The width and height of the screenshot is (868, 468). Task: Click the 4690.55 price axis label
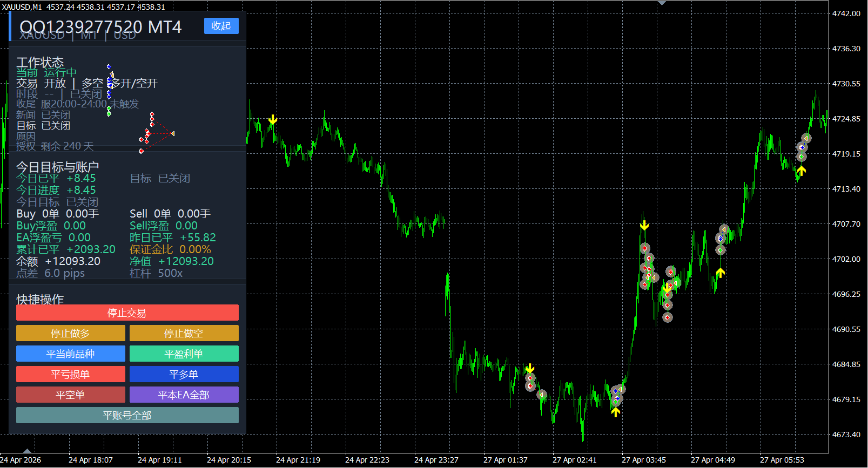pyautogui.click(x=846, y=329)
